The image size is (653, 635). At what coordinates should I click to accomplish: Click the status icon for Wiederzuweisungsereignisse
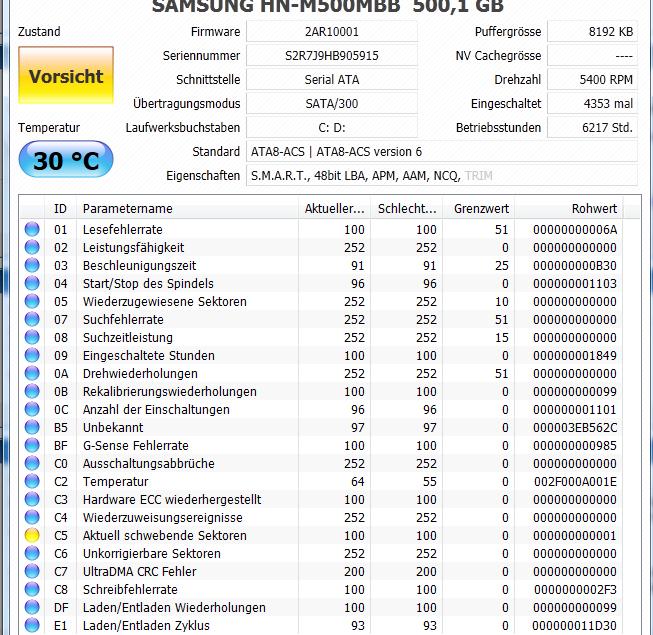(x=32, y=517)
